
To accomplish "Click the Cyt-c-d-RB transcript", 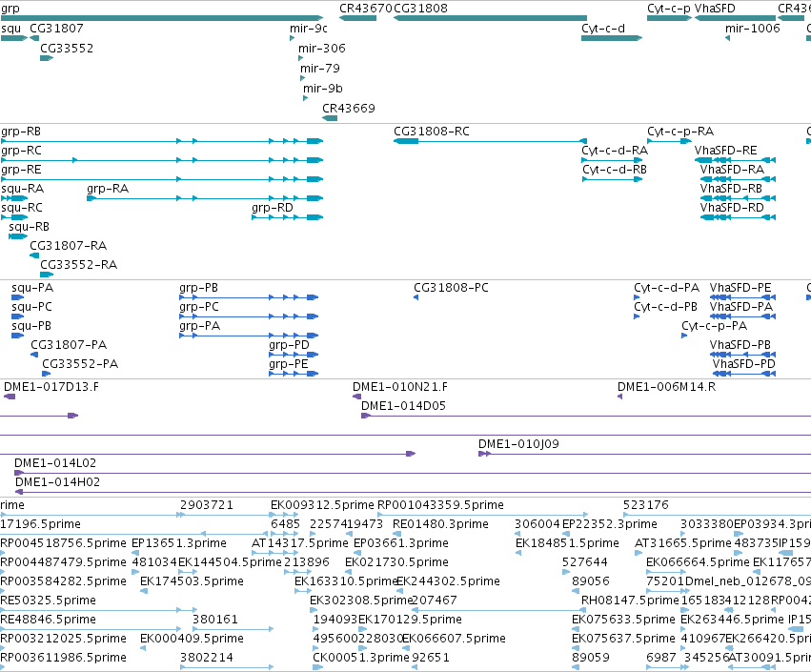I will 613,179.
